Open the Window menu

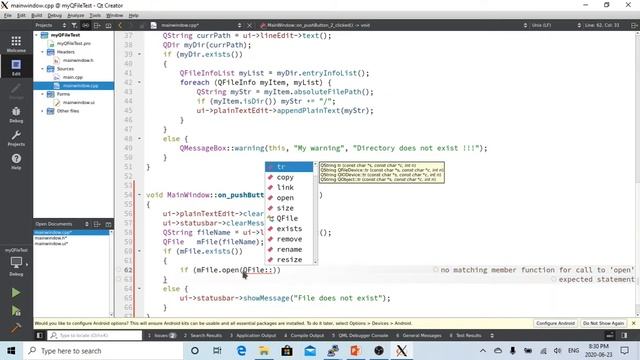(x=115, y=15)
